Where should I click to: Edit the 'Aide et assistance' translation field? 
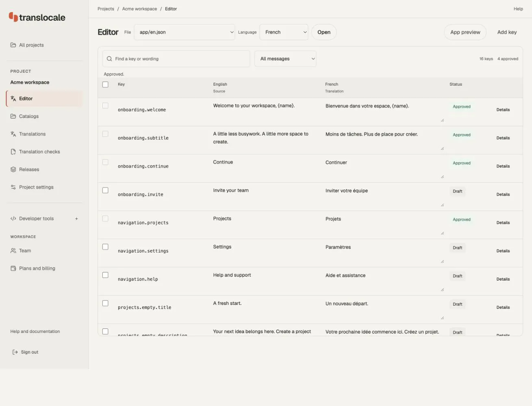coord(384,281)
